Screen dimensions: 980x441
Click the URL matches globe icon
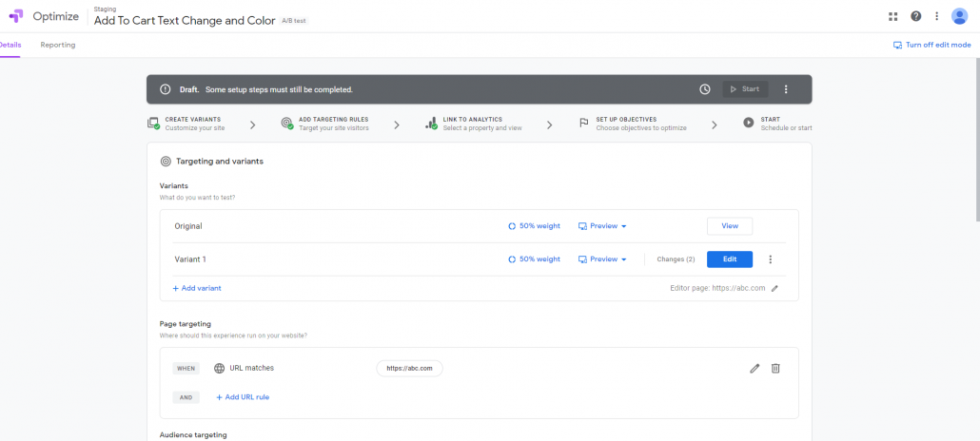(220, 369)
